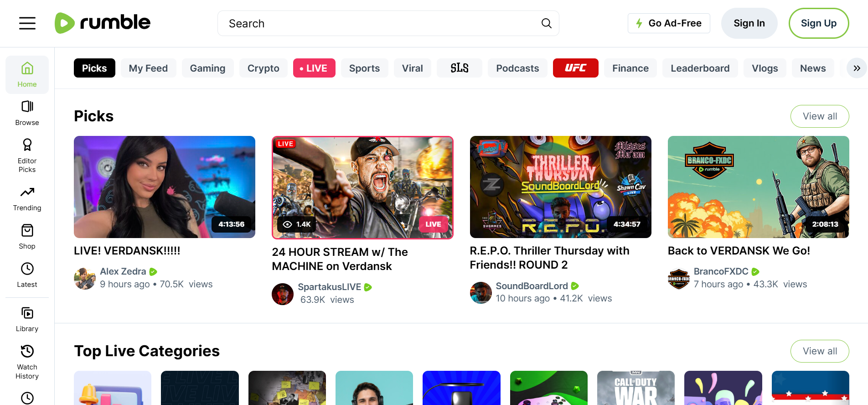Switch to Viral tab
The image size is (868, 405).
point(412,68)
